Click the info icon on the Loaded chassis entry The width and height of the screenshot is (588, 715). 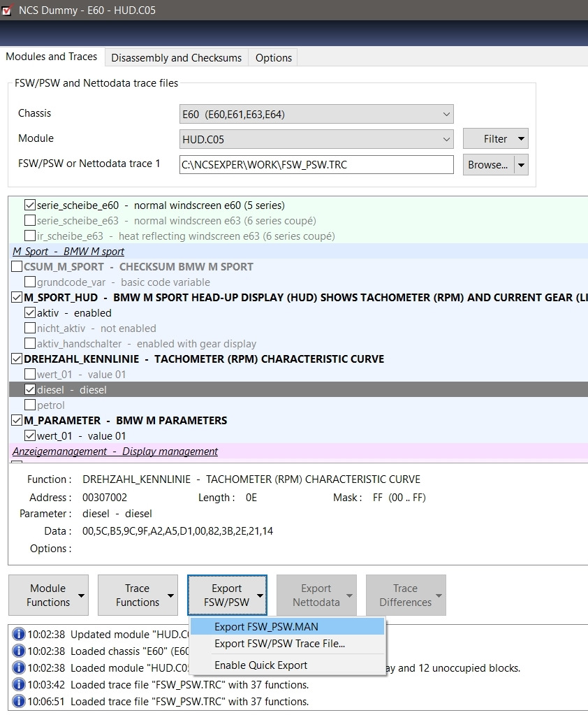(18, 651)
